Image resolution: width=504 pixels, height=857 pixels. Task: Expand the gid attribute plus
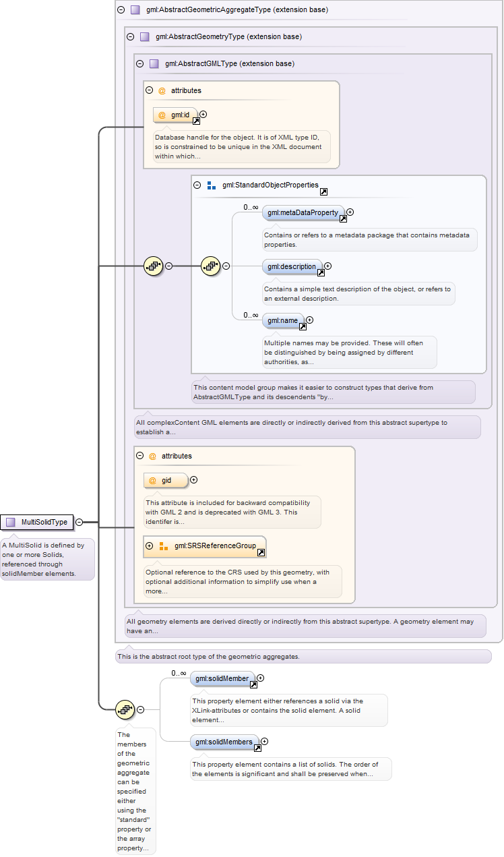tap(194, 480)
